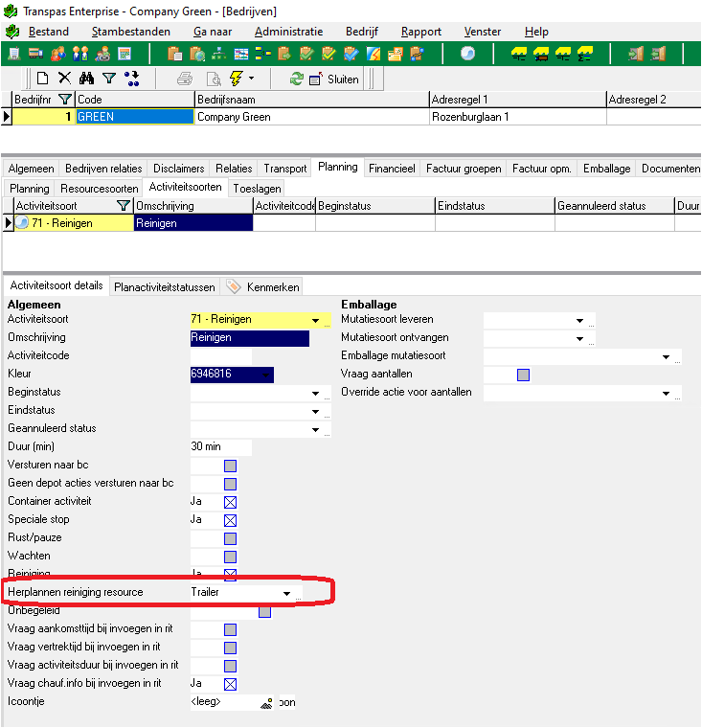This screenshot has width=702, height=728.
Task: Enable the Wachten checkbox
Action: (230, 557)
